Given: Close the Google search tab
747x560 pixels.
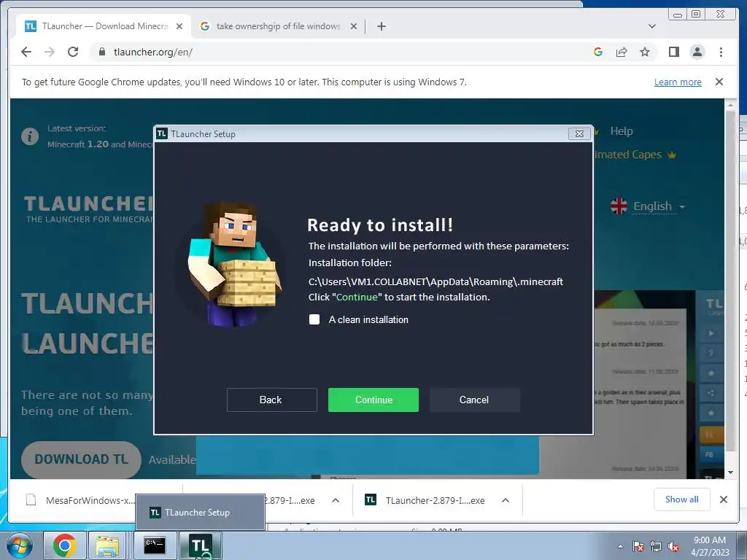Looking at the screenshot, I should pos(354,26).
